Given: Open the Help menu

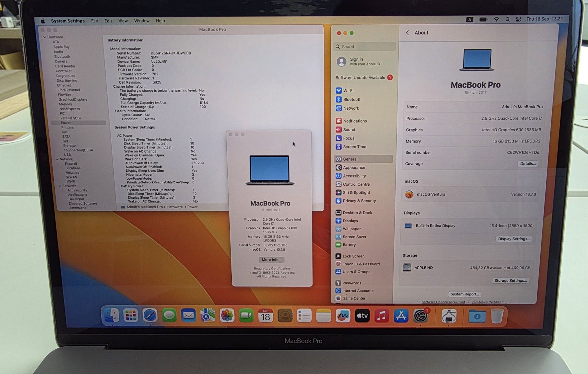Looking at the screenshot, I should pyautogui.click(x=160, y=21).
